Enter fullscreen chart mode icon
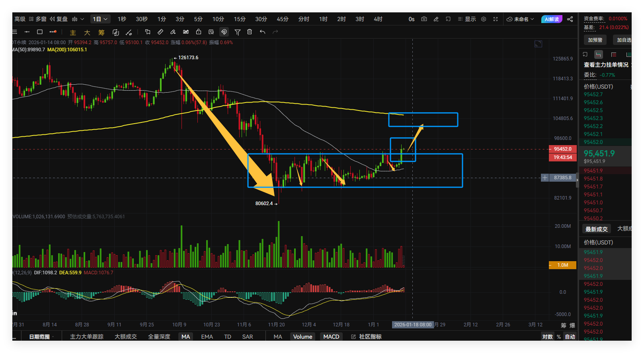644x353 pixels. [x=496, y=19]
